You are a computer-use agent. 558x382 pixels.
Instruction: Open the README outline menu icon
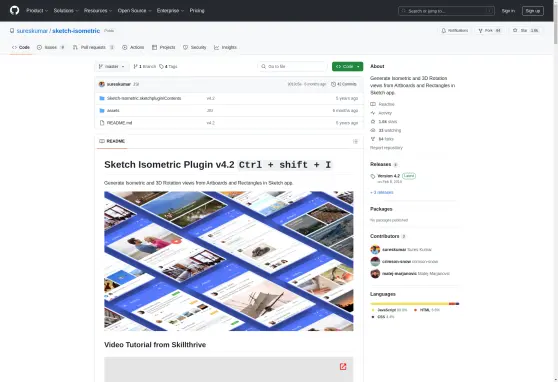[355, 142]
